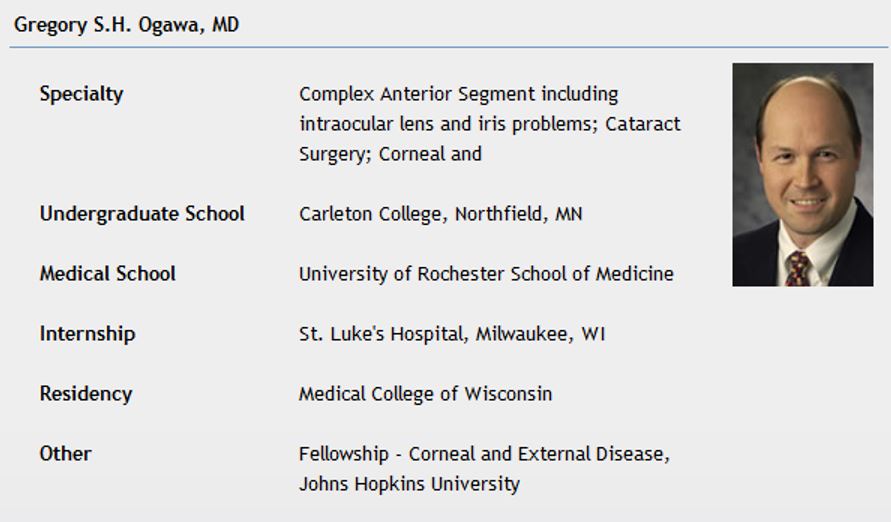
Task: Click Fellowship - Corneal and External Disease text
Action: [485, 454]
